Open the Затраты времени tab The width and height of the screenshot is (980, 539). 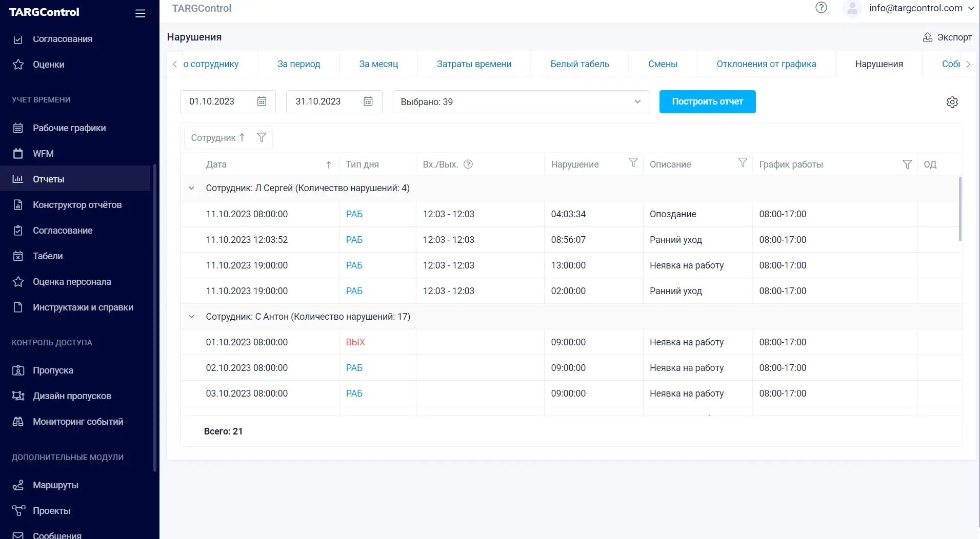(474, 64)
